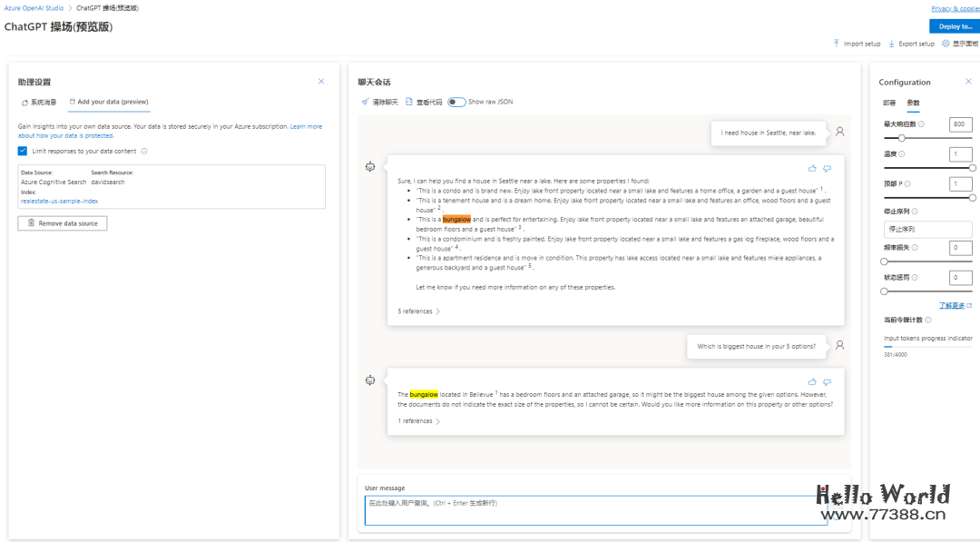Click thumbs up on the bungalow response
980x542 pixels.
[x=812, y=381]
